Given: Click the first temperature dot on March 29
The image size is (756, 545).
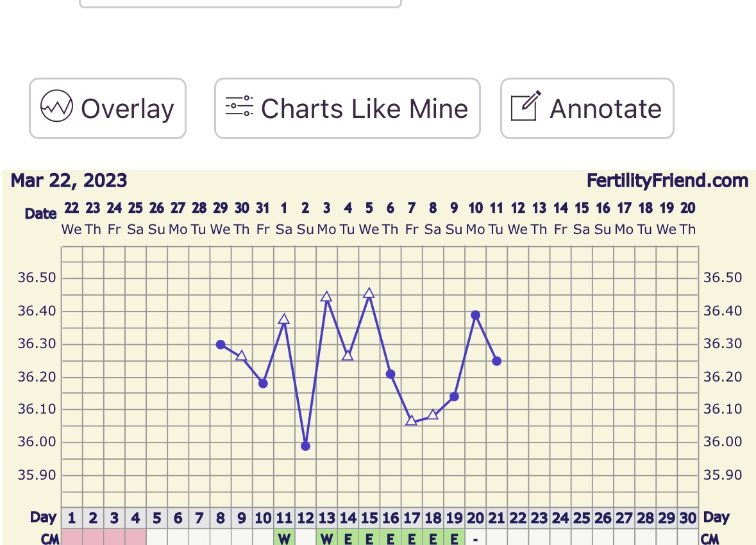Looking at the screenshot, I should [x=221, y=344].
